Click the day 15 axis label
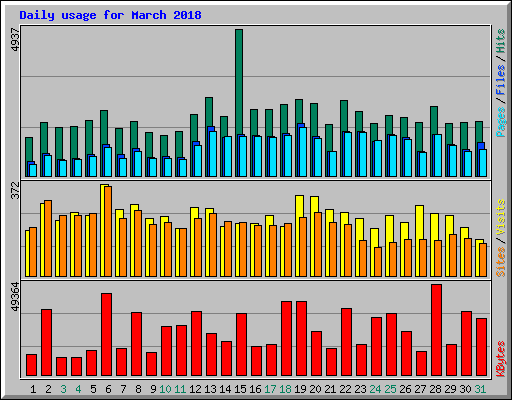 (240, 389)
